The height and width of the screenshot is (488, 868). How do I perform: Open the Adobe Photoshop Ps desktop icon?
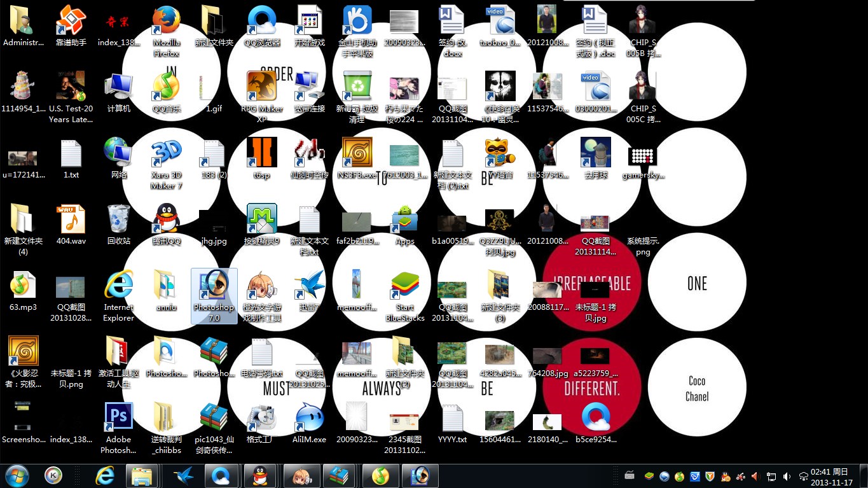pos(119,428)
